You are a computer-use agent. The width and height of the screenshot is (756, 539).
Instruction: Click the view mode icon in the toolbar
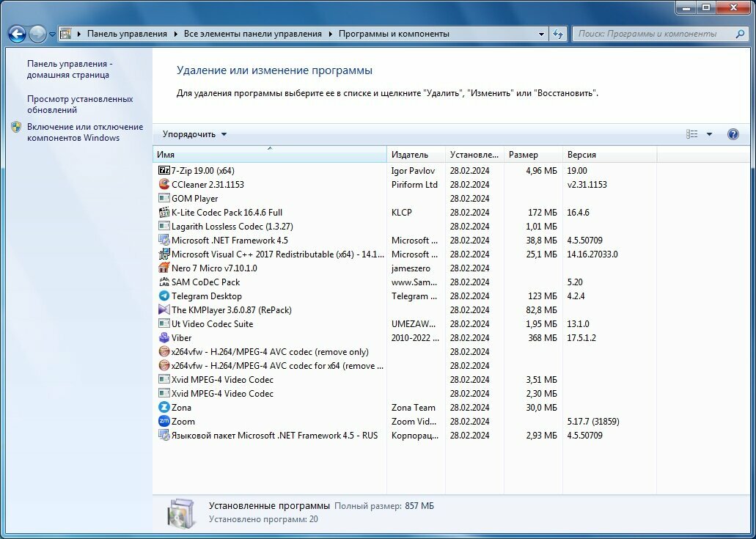(692, 134)
